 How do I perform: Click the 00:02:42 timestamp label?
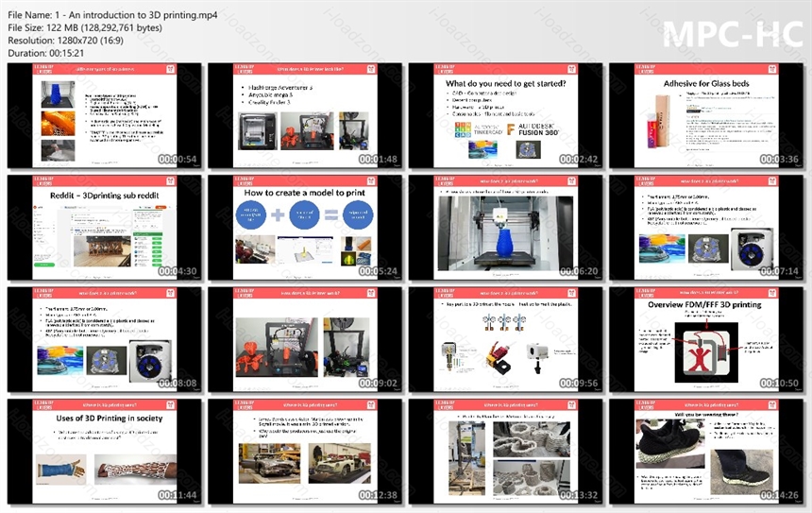coord(579,159)
